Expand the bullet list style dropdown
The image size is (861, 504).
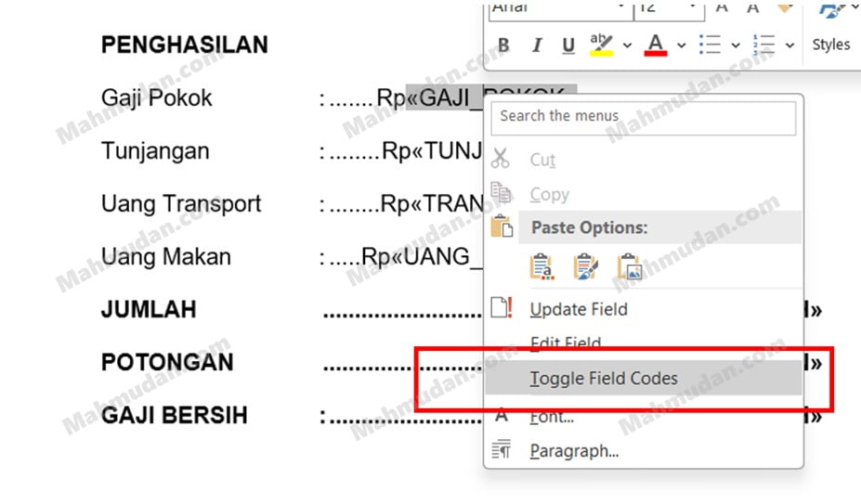(735, 45)
